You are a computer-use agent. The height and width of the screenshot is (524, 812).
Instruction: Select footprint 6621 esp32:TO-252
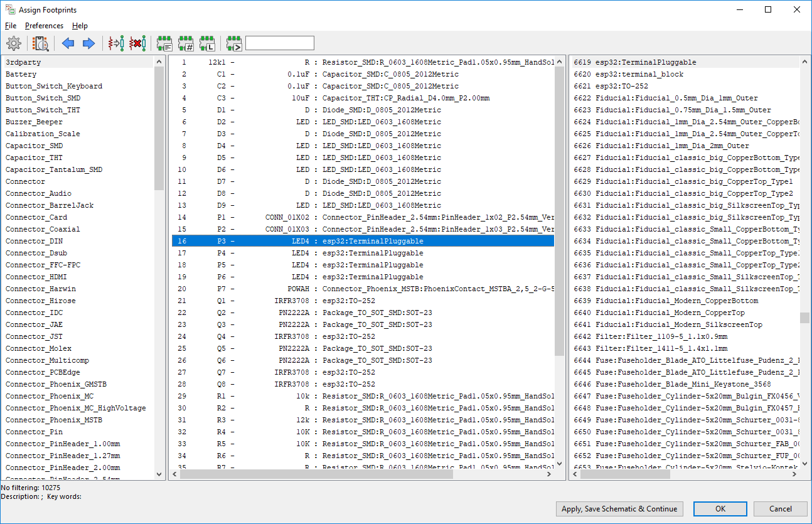pos(685,86)
